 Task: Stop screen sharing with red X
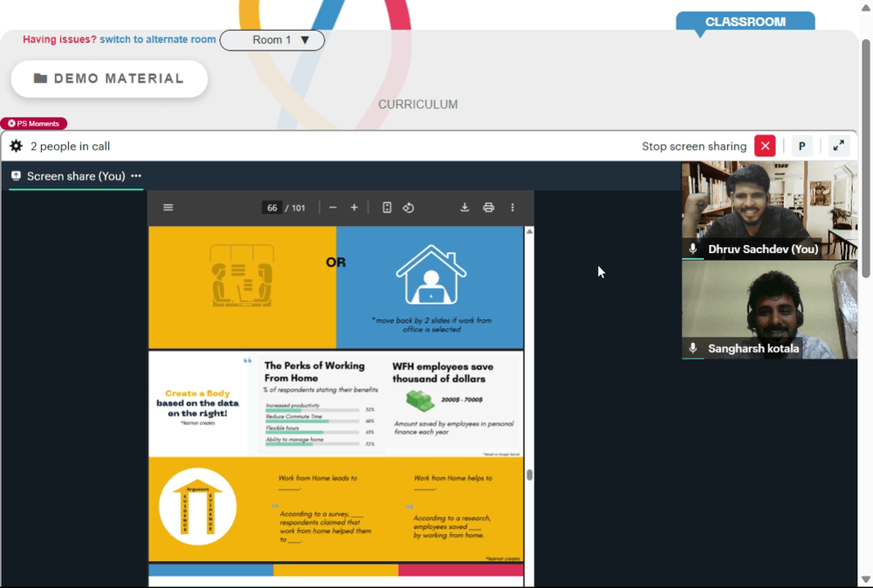click(x=765, y=147)
